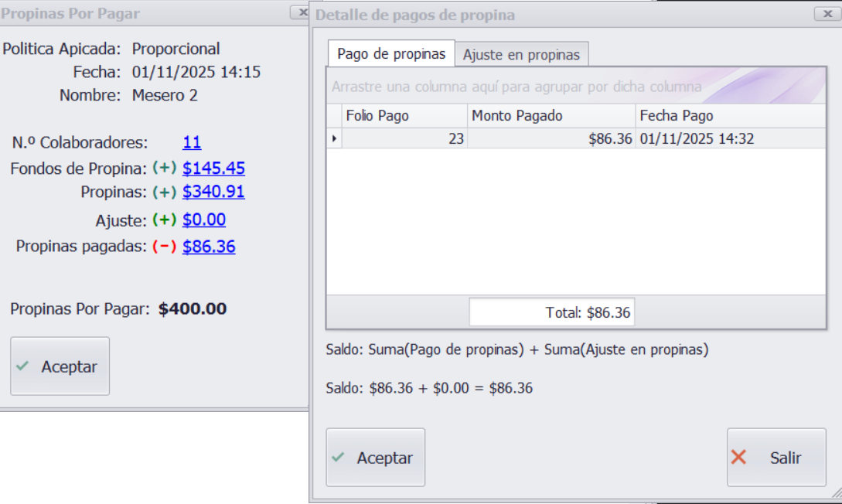The width and height of the screenshot is (842, 504).
Task: Click the row indicator arrow for folio 23
Action: [x=334, y=139]
